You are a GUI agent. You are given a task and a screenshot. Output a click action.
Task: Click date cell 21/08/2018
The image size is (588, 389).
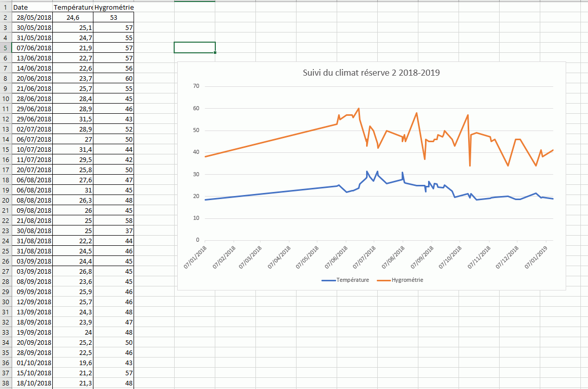[32, 220]
